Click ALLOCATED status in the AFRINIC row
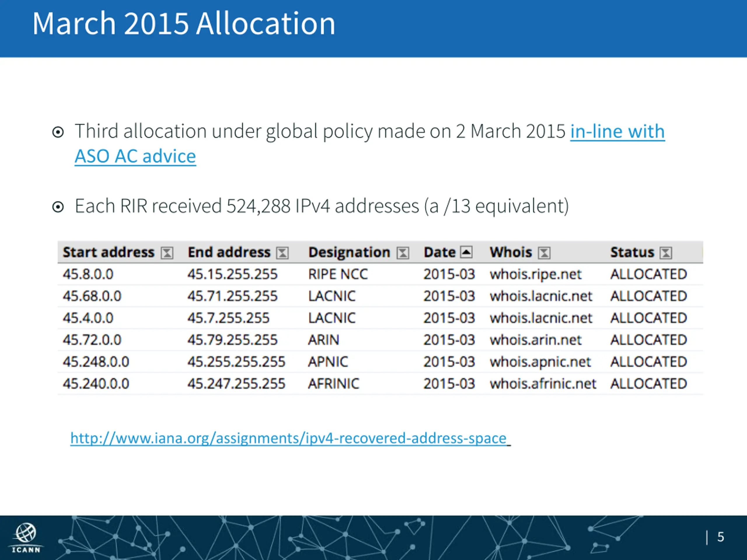The height and width of the screenshot is (560, 747). 649,384
